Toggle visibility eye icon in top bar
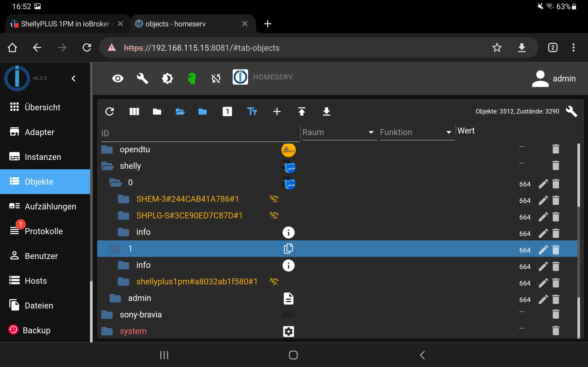 click(118, 78)
